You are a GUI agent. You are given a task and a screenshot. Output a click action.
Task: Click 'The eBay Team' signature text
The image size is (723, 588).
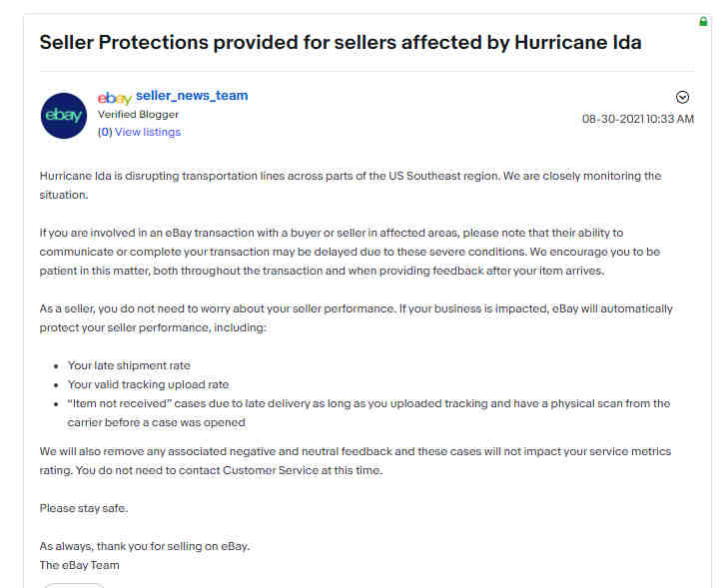(79, 565)
